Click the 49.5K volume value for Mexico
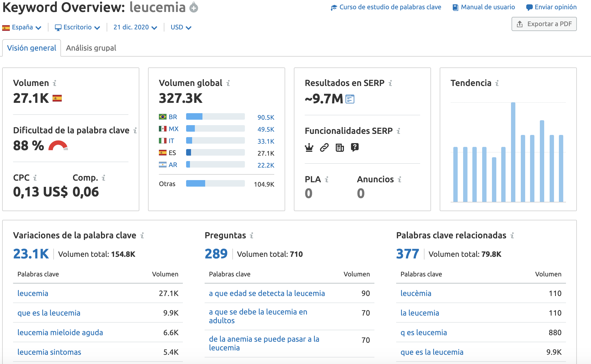The width and height of the screenshot is (591, 364). tap(266, 129)
